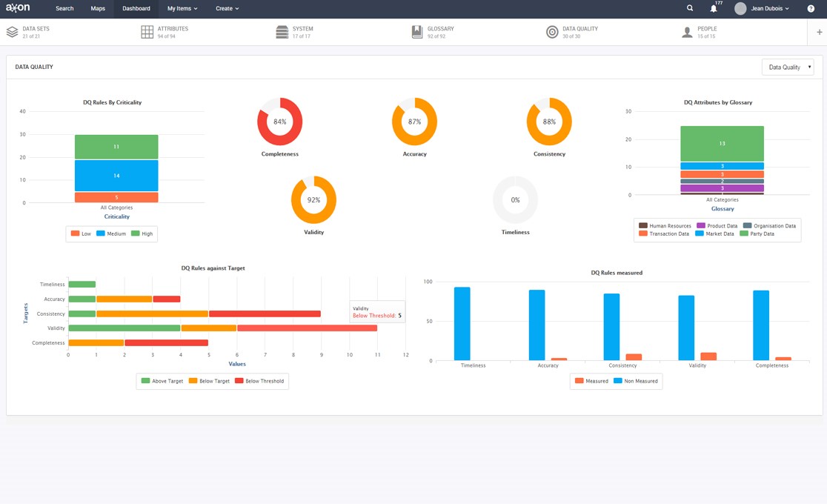827x504 pixels.
Task: Toggle the Medium criticality legend item
Action: point(110,233)
